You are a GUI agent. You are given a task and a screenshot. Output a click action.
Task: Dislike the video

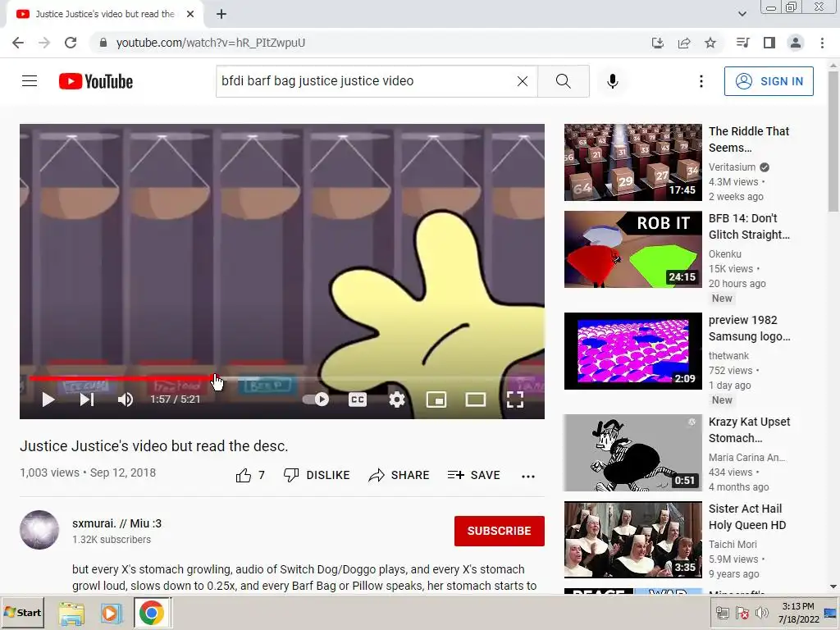pos(317,475)
